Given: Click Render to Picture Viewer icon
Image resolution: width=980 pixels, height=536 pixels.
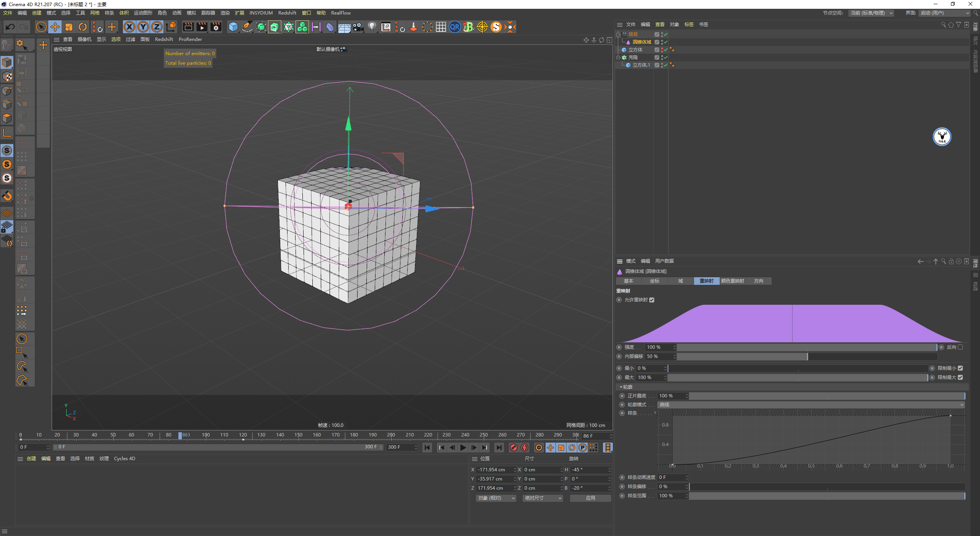Looking at the screenshot, I should coord(202,27).
